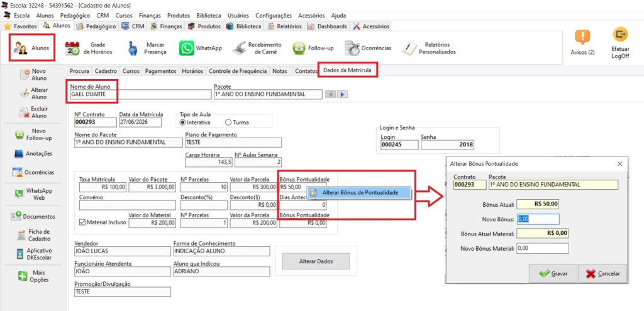Go to previous Pacote with left arrow
Screen dimensions: 644x311
coord(330,94)
